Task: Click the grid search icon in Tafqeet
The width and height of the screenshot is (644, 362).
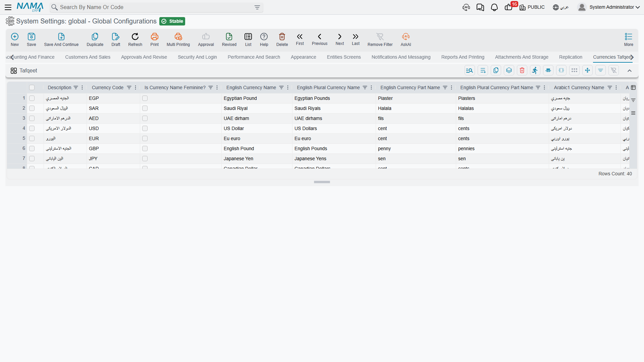Action: tap(470, 70)
